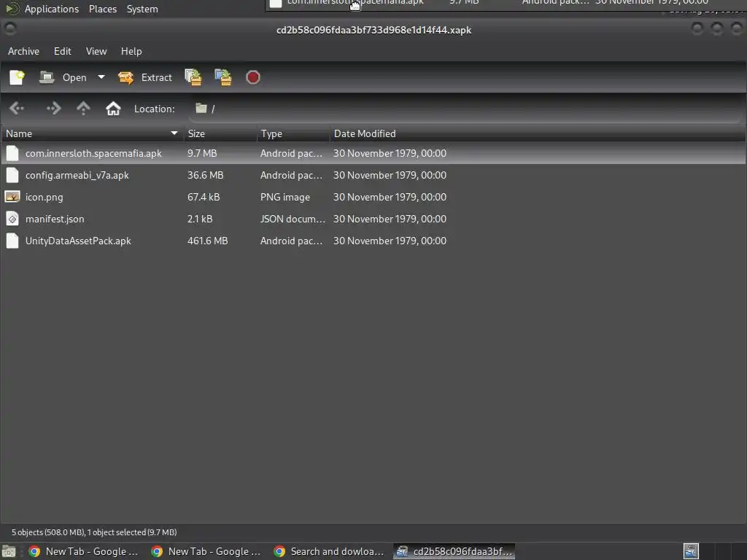The width and height of the screenshot is (747, 560).
Task: Open the Archive menu
Action: [x=23, y=51]
